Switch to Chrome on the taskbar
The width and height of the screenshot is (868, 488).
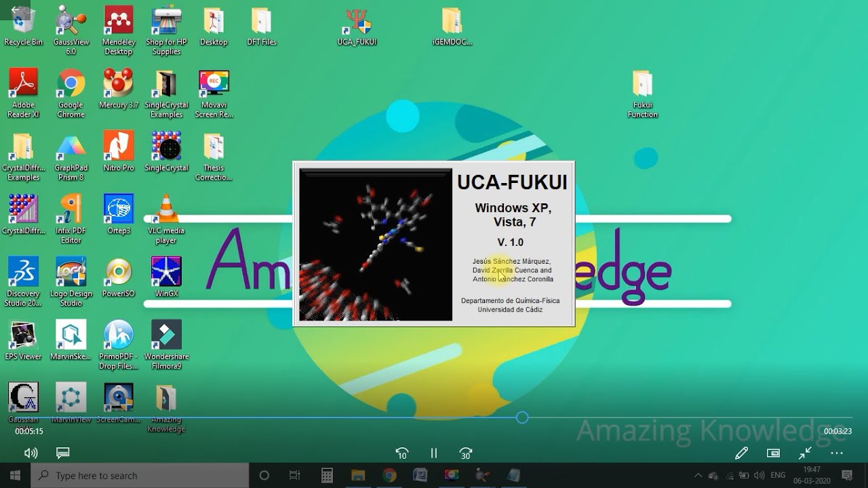pyautogui.click(x=389, y=475)
